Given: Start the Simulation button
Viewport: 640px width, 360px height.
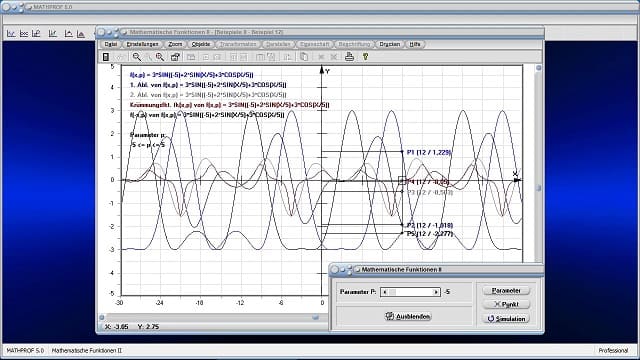Looking at the screenshot, I should click(x=506, y=319).
